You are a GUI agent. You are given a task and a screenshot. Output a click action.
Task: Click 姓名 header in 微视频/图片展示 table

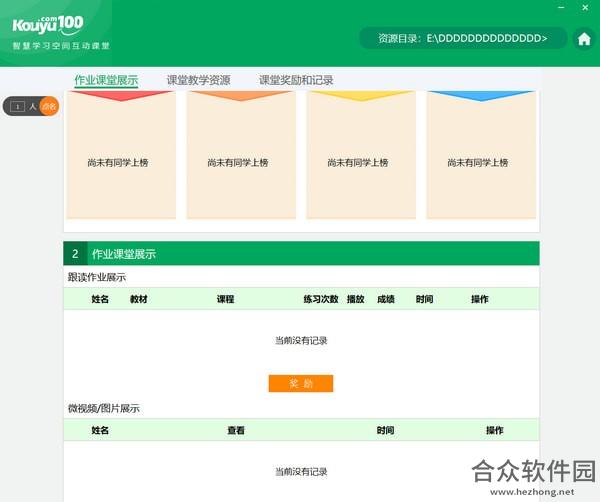pos(100,430)
